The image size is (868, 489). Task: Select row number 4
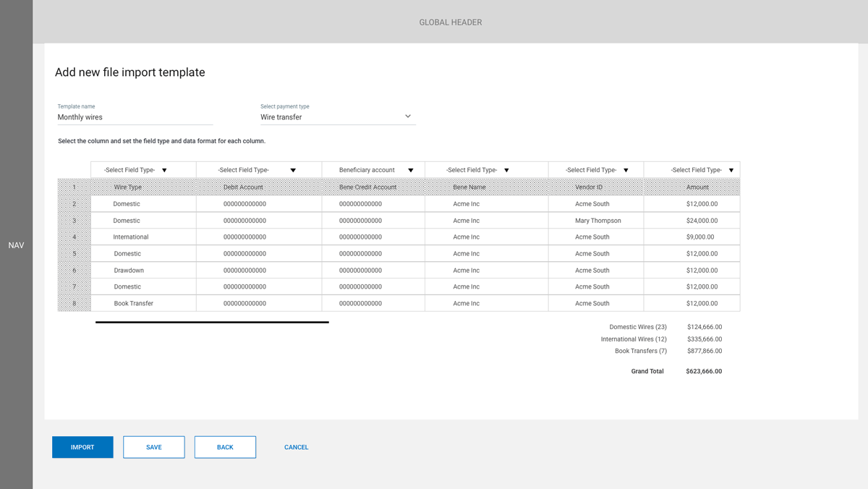point(74,237)
